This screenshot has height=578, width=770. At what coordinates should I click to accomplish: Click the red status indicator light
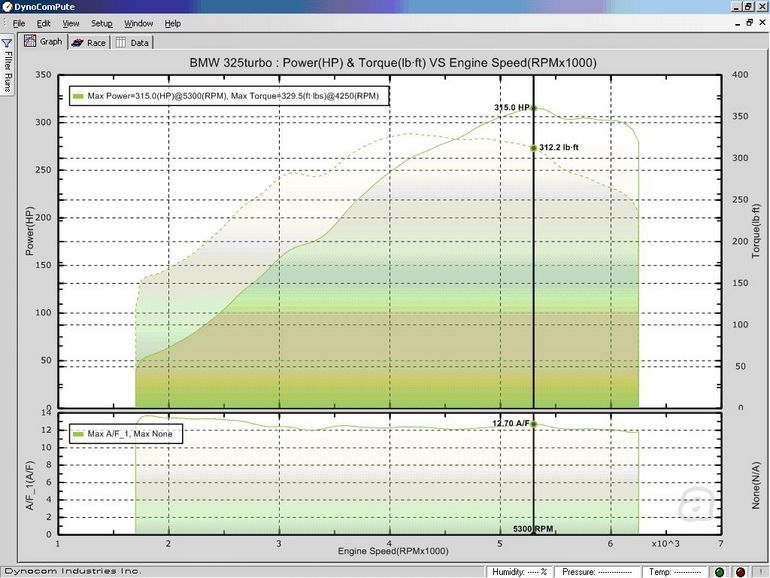click(741, 572)
